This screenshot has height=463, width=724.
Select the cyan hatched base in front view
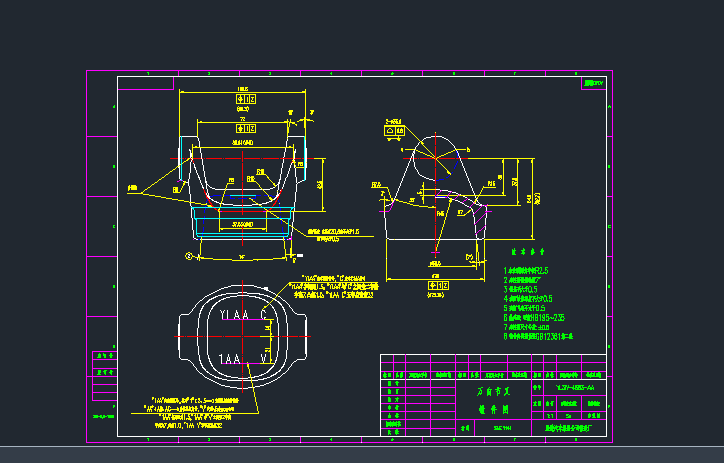tap(242, 227)
